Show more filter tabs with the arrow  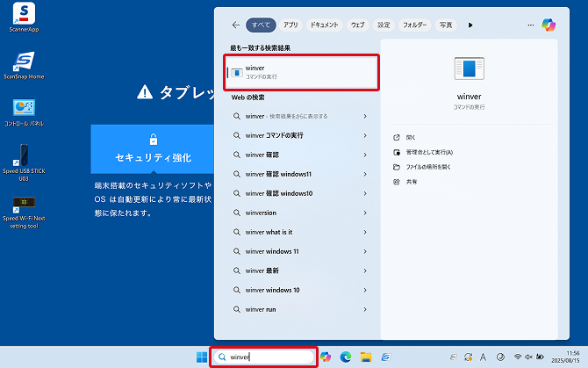(470, 25)
